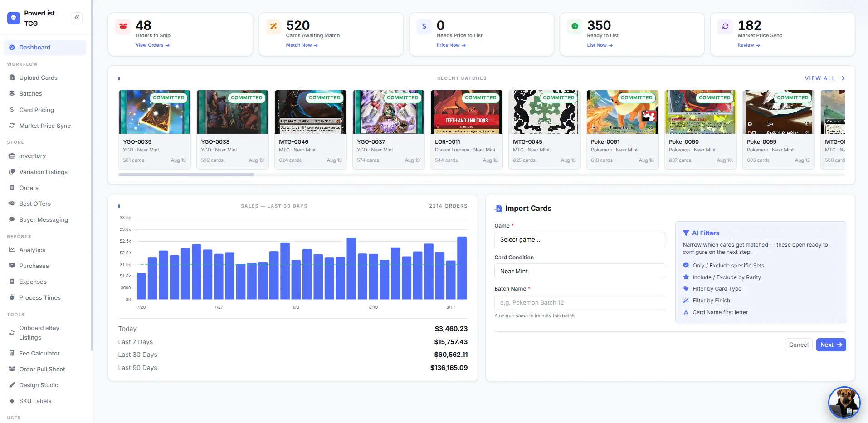Click the Orders to Ship red icon
The image size is (868, 423).
coord(123,26)
